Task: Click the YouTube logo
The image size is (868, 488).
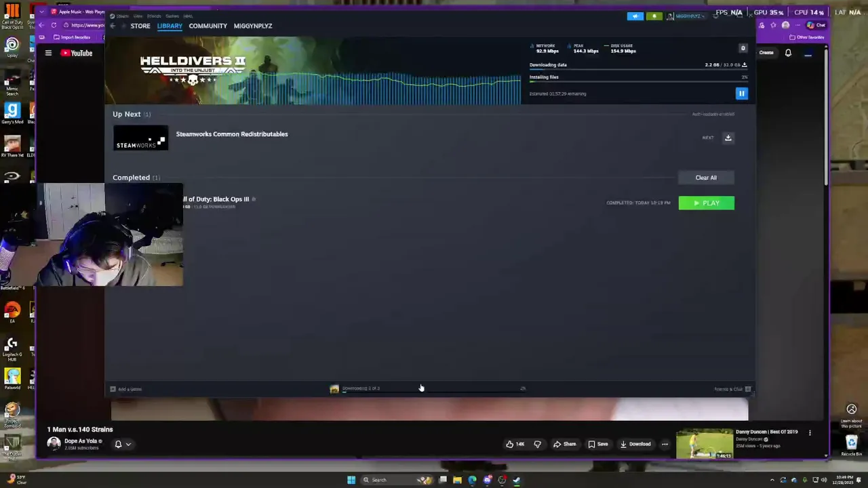Action: click(77, 53)
